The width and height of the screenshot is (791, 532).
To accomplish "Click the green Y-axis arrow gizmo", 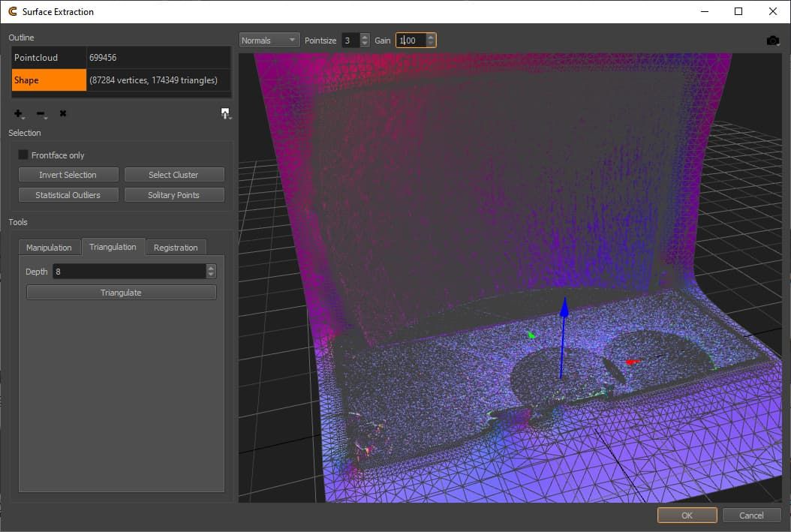I will [531, 335].
